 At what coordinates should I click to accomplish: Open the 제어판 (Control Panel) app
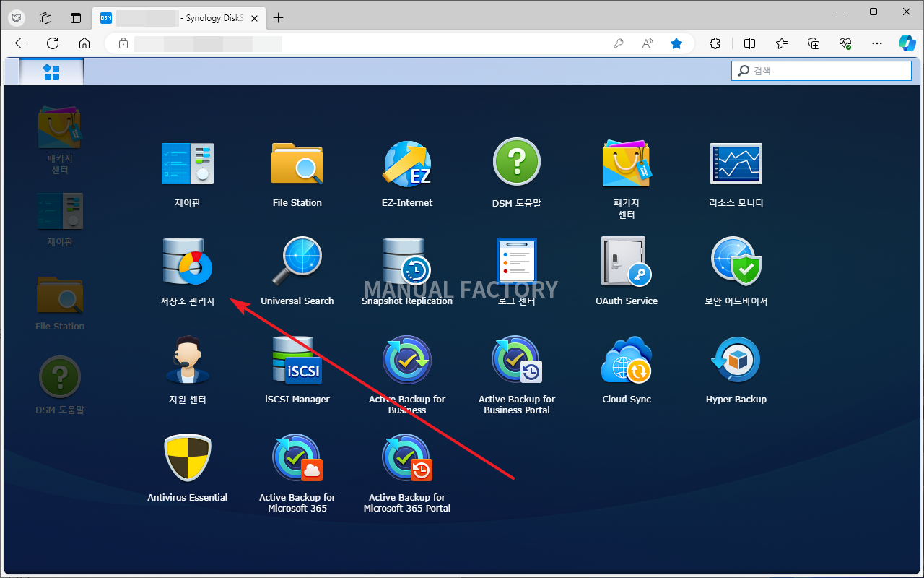(x=188, y=163)
